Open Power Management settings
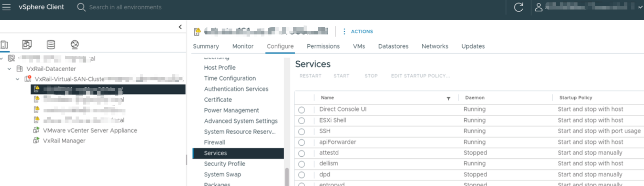Screen dimensions: 644x186 click(232, 110)
